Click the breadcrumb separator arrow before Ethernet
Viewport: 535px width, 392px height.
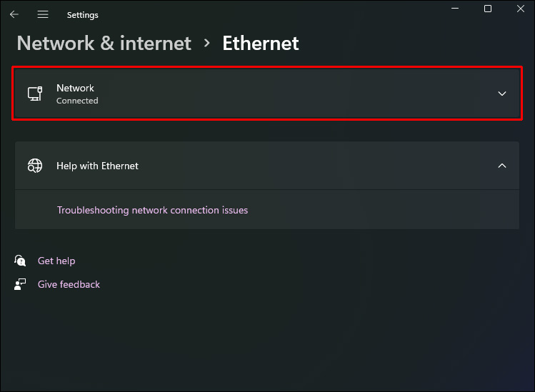[x=207, y=43]
